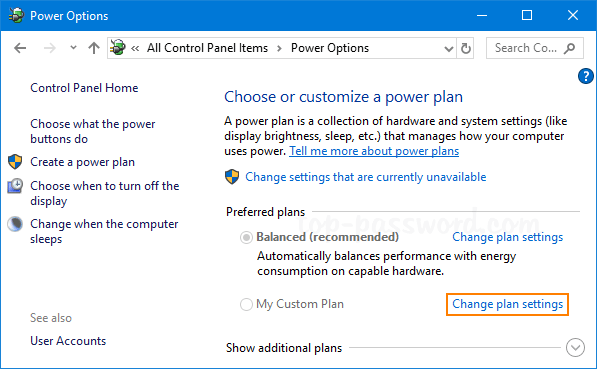Click the Power Options icon in address bar

coord(118,48)
